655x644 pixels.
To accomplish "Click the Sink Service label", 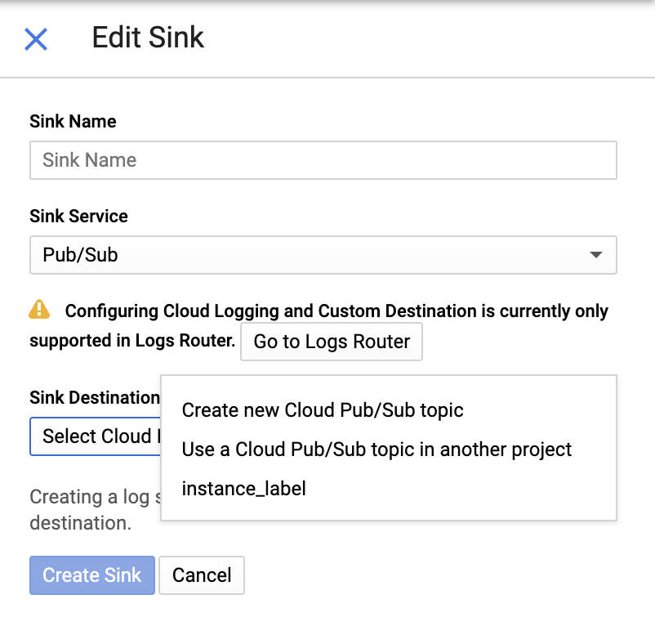I will tap(78, 217).
